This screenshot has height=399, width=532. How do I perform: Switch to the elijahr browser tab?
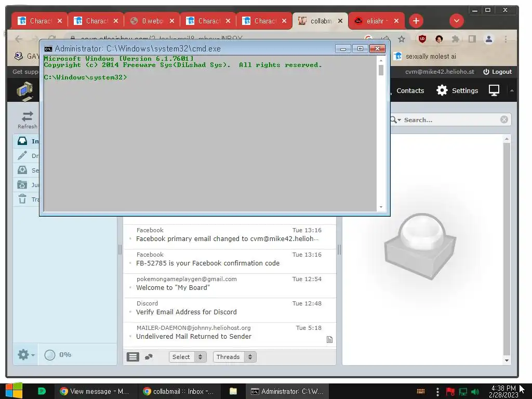coord(377,21)
